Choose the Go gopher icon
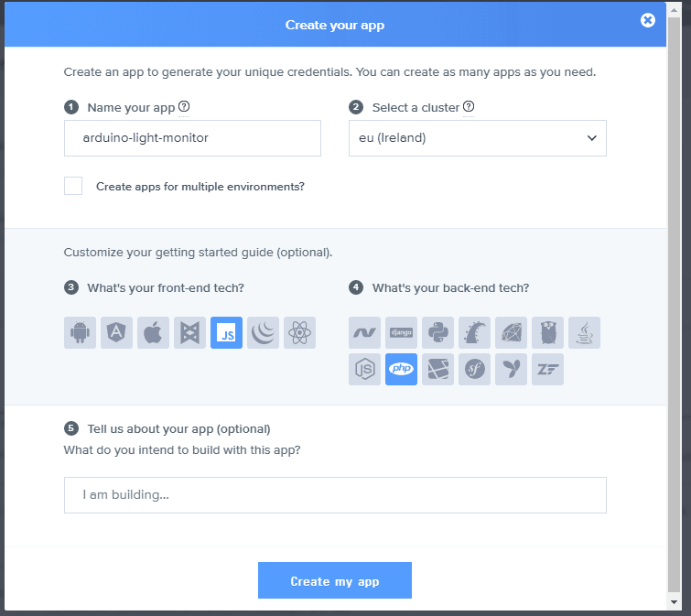The width and height of the screenshot is (691, 616). pyautogui.click(x=547, y=333)
